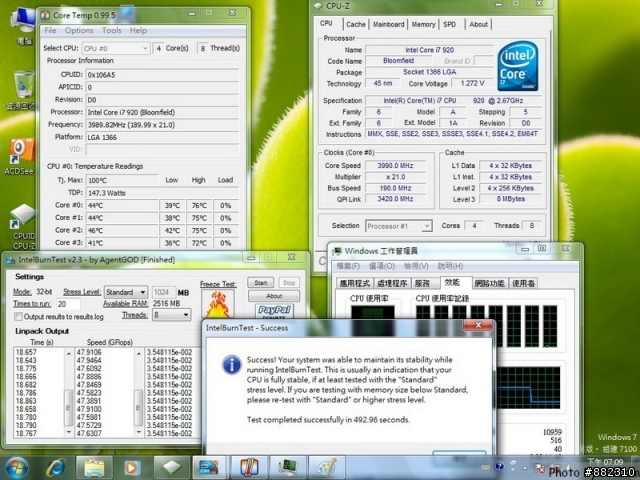
Task: Open Windows Media Player taskbar icon
Action: 132,468
